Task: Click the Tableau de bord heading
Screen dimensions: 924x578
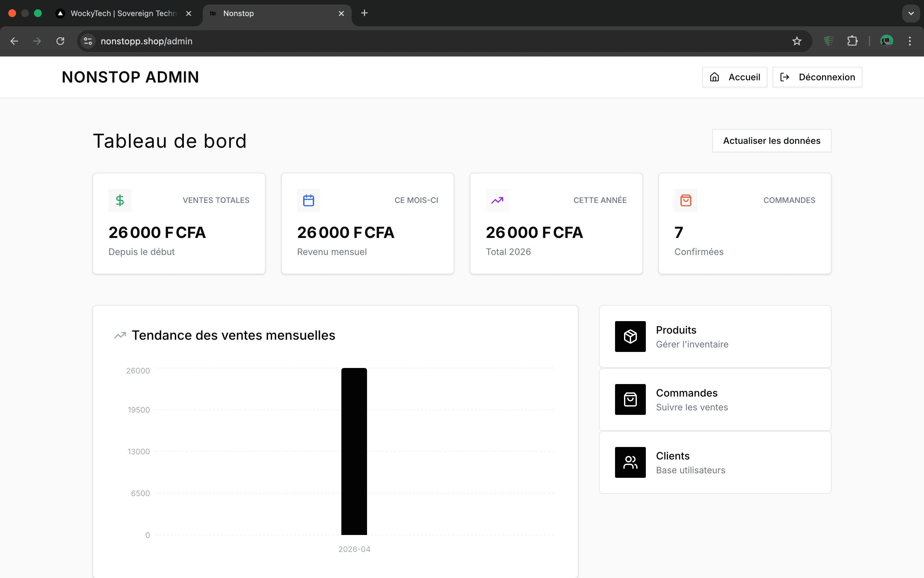Action: pyautogui.click(x=170, y=141)
